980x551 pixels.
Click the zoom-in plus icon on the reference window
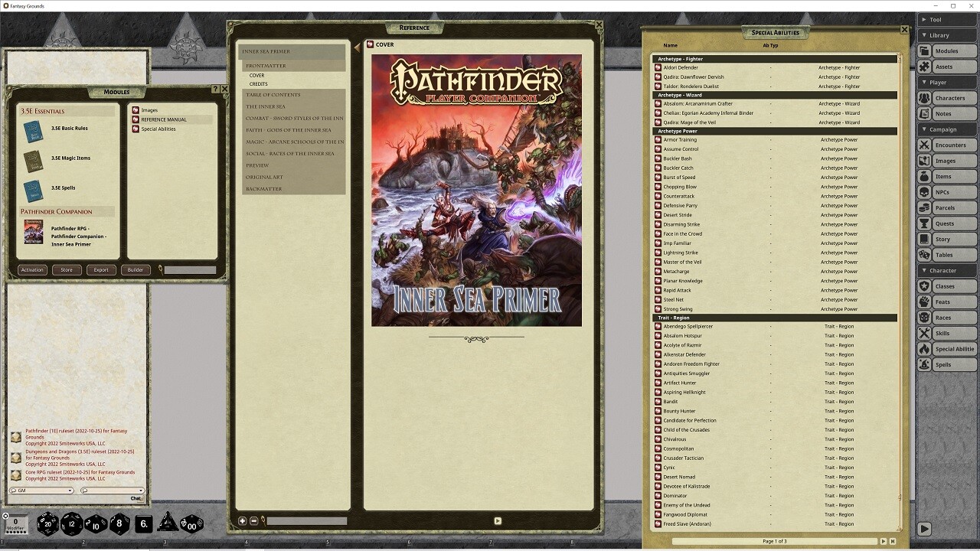pyautogui.click(x=243, y=520)
